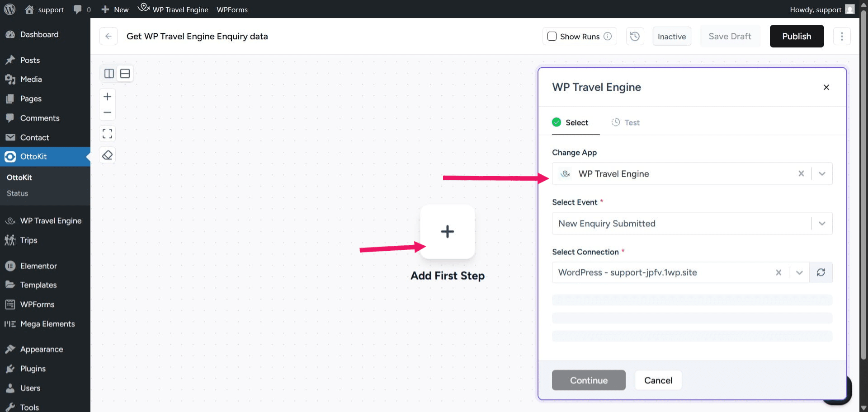
Task: Expand the Select Event dropdown
Action: click(x=821, y=223)
